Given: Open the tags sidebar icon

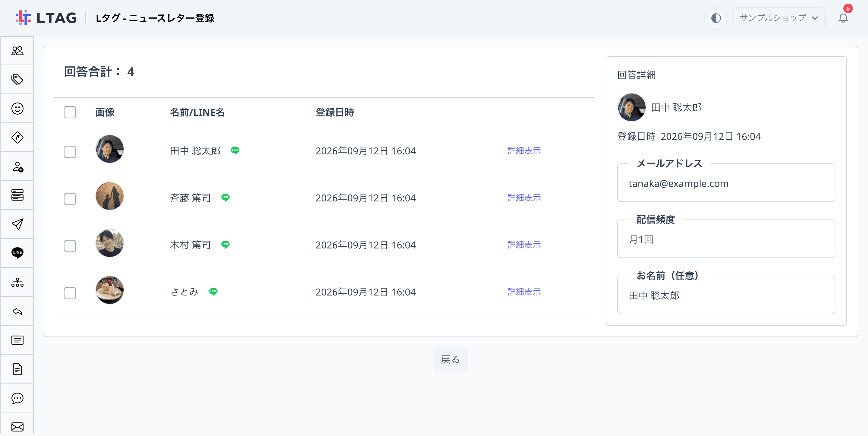Looking at the screenshot, I should tap(17, 80).
